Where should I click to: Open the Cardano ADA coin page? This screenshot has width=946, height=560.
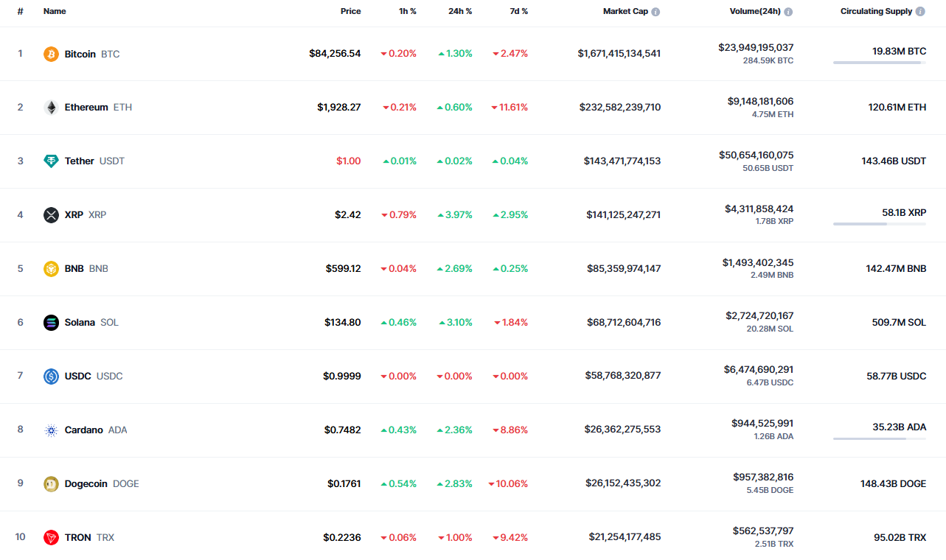[84, 430]
